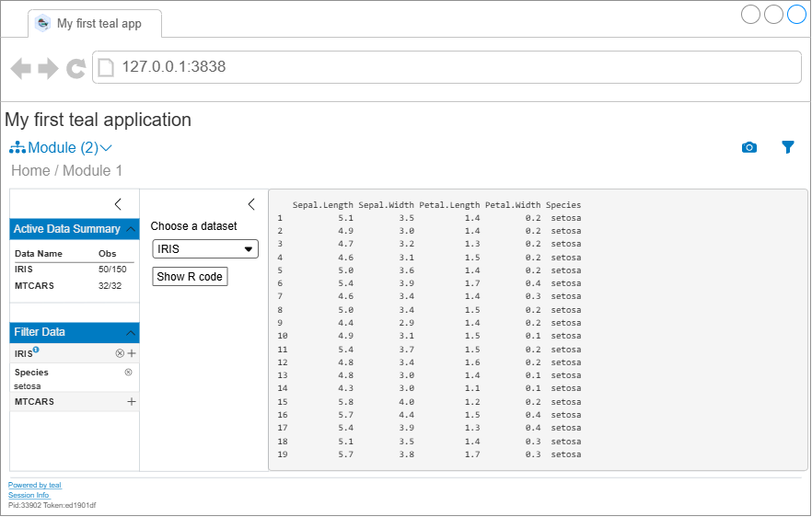Select the My first teal app tab
The image size is (812, 517).
(x=96, y=24)
